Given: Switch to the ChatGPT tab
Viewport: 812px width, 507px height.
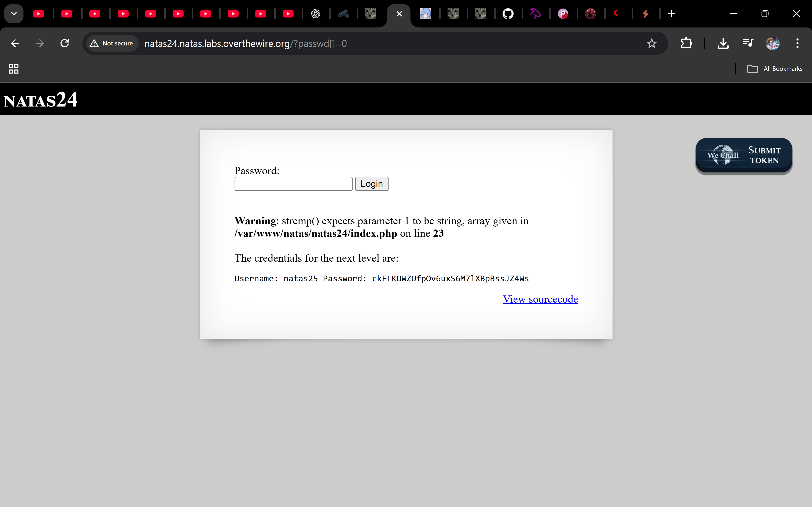Looking at the screenshot, I should (315, 14).
